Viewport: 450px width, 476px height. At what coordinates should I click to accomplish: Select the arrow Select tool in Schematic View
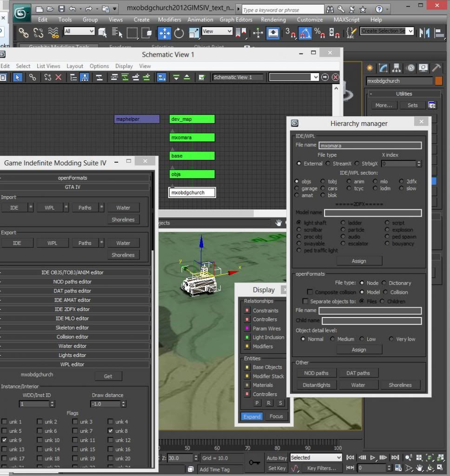[17, 78]
